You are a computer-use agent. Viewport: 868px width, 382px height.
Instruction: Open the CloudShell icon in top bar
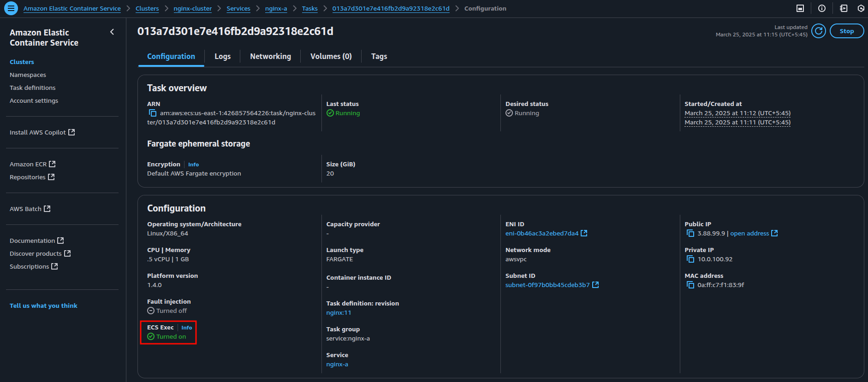800,8
